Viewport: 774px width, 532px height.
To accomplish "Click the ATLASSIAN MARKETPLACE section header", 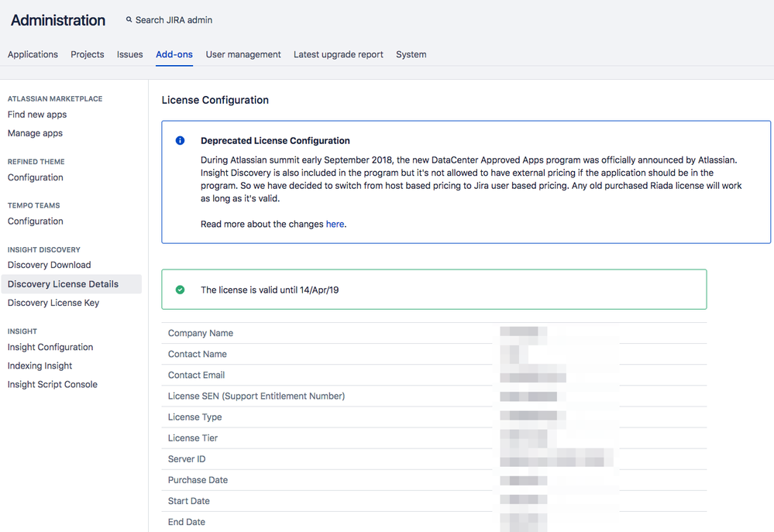I will [55, 98].
